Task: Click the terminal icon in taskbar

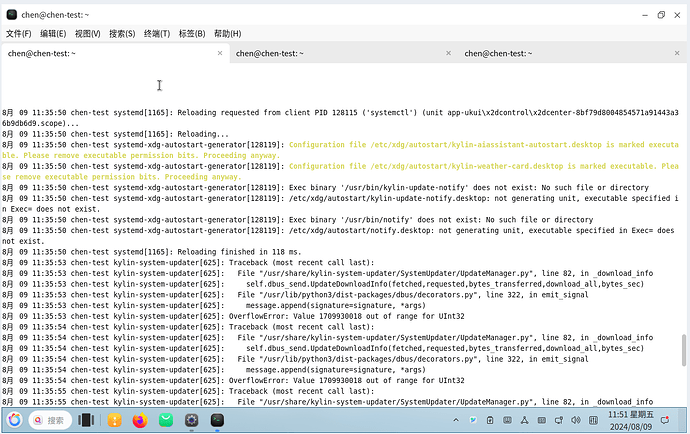Action: pos(217,420)
